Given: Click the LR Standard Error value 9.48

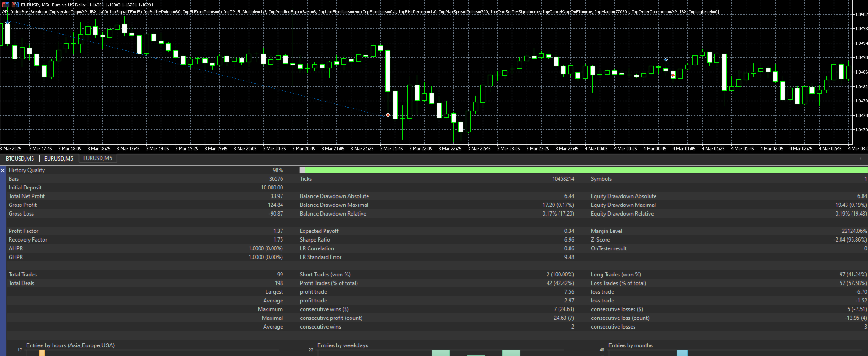Looking at the screenshot, I should point(570,257).
